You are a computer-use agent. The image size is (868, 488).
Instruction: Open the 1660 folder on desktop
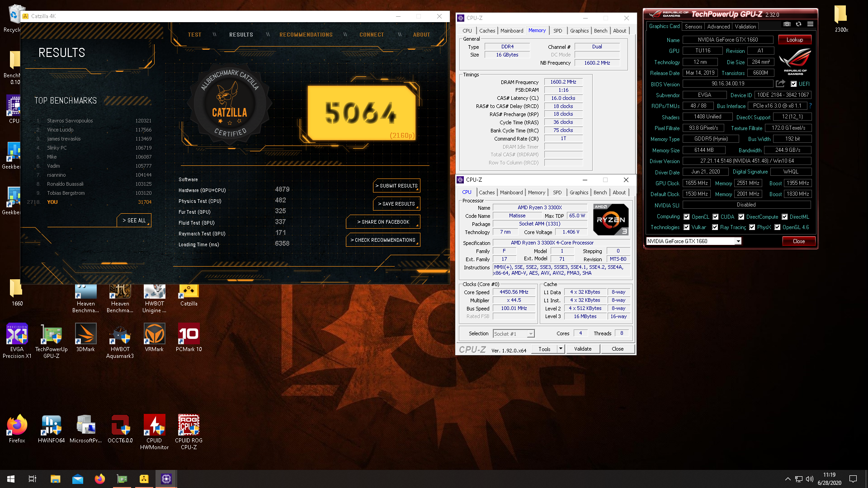pyautogui.click(x=17, y=292)
